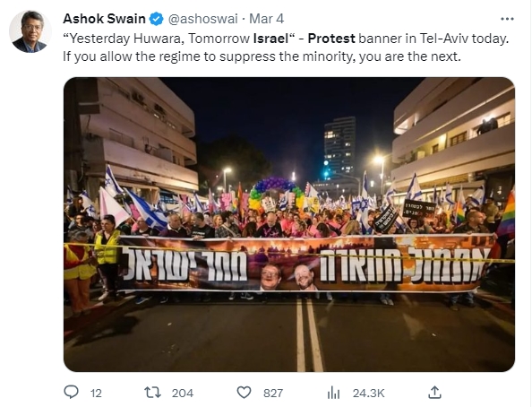Click the 24.3K views count
This screenshot has width=532, height=407.
pos(368,393)
